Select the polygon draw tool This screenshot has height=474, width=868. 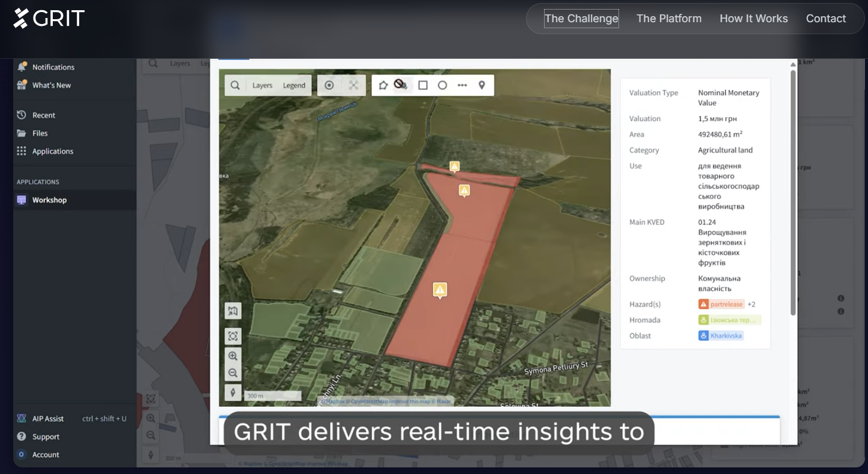pyautogui.click(x=383, y=85)
